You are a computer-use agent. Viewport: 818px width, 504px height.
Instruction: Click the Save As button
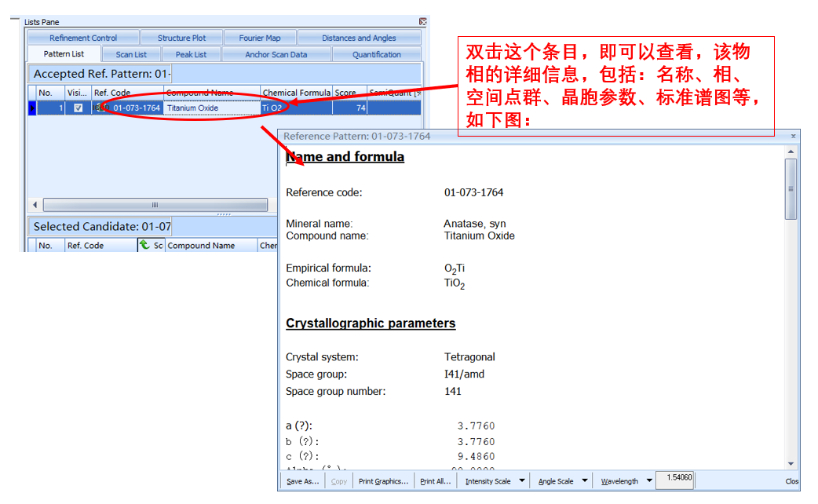pyautogui.click(x=301, y=480)
